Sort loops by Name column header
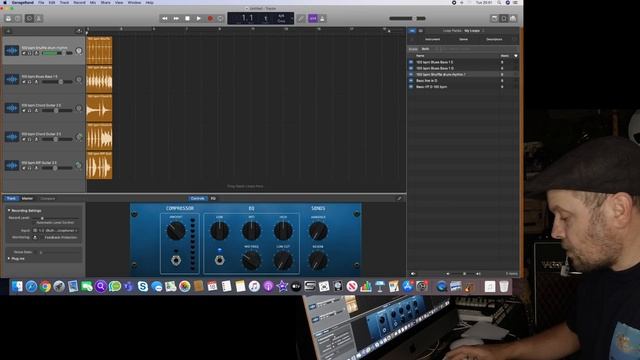The height and width of the screenshot is (360, 640). 420,56
